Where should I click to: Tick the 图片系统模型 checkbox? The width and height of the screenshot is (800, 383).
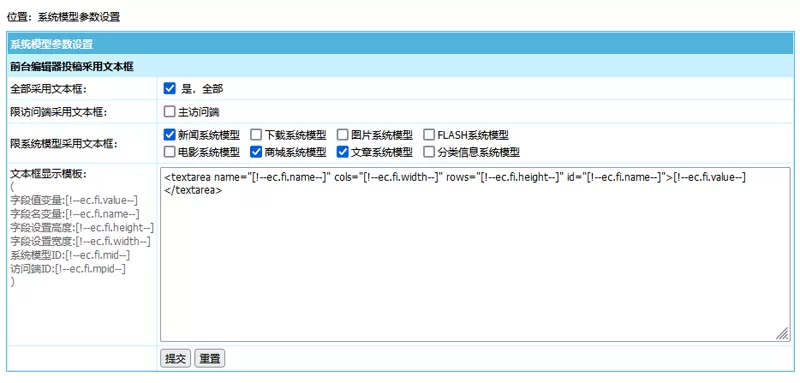tap(342, 135)
